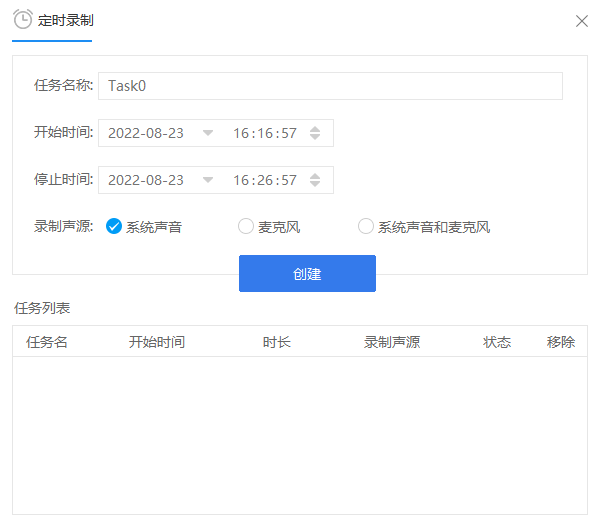Increase 停止时间 with the up arrow
This screenshot has height=530, width=600.
click(x=315, y=176)
